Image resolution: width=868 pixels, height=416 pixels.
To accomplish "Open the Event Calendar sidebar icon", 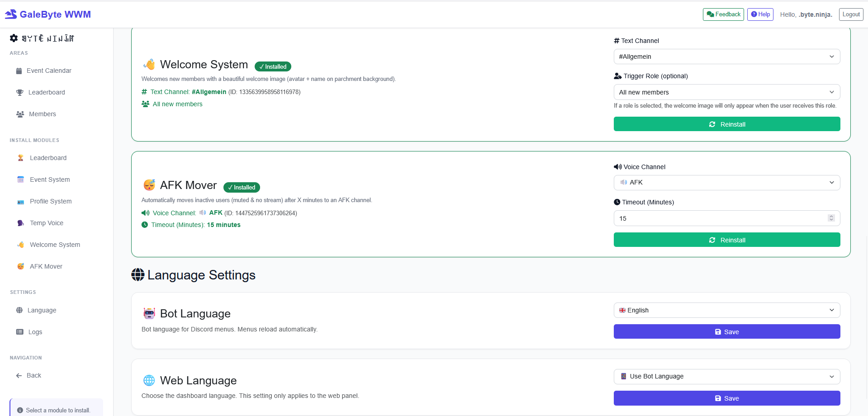I will [19, 71].
